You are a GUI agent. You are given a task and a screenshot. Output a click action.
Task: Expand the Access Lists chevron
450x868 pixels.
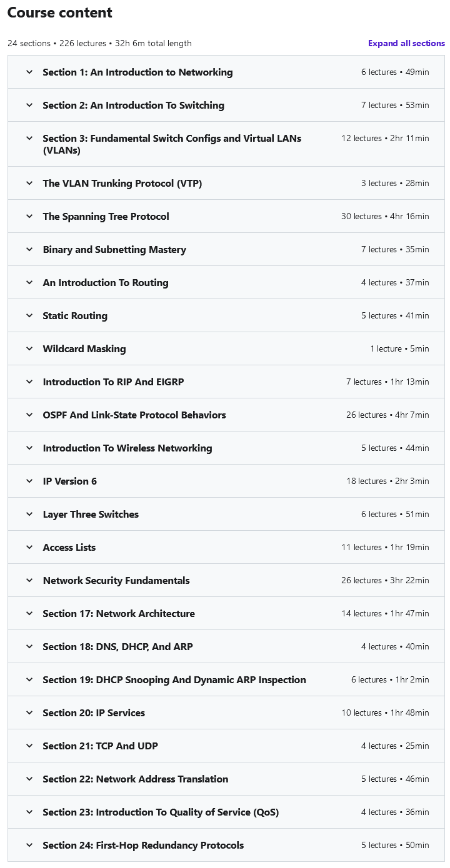(x=29, y=548)
